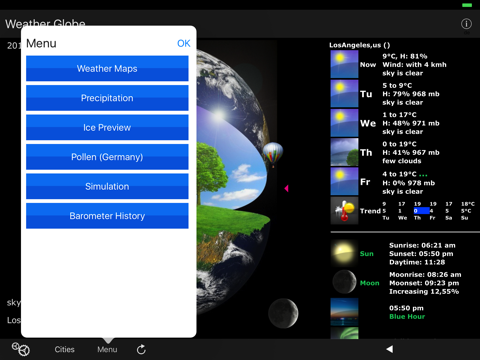The height and width of the screenshot is (360, 480).
Task: Tap the info icon in header
Action: 466,24
